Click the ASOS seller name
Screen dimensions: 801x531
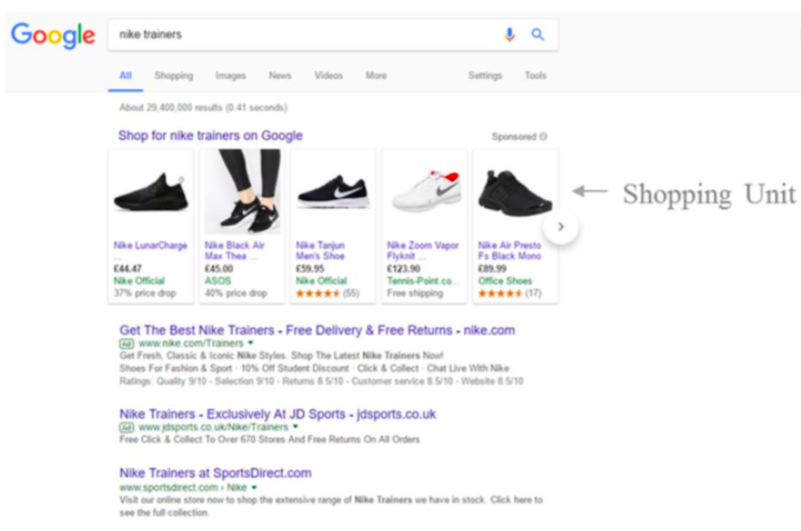click(218, 281)
